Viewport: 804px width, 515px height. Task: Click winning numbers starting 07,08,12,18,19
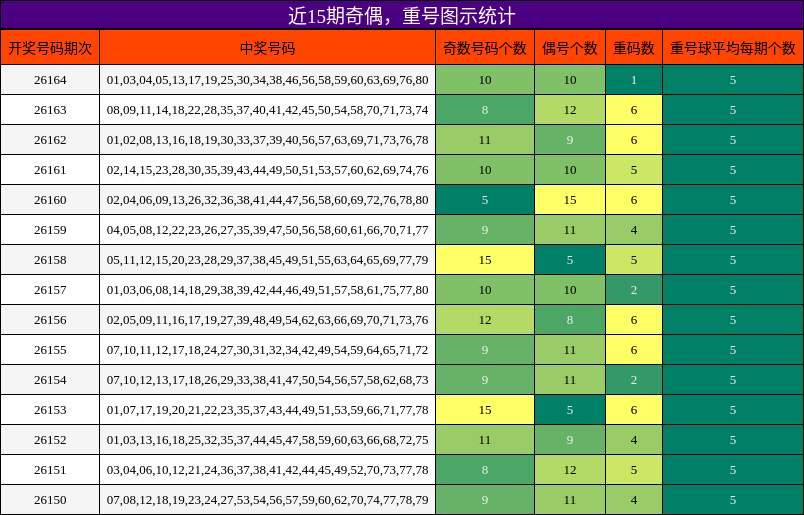coord(267,500)
